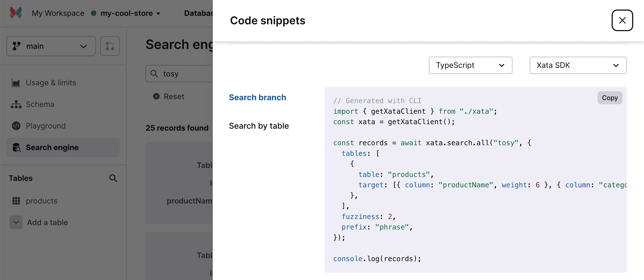Select the Search by table snippet

259,126
